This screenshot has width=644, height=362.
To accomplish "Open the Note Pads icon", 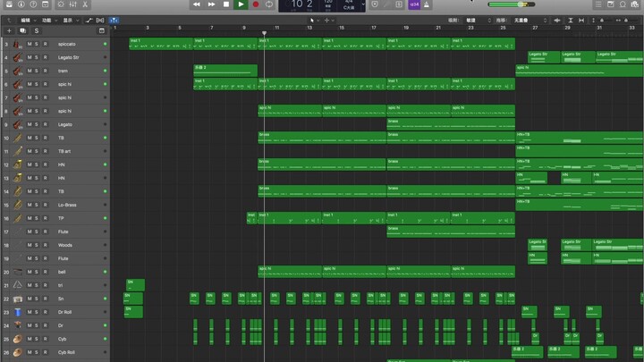I will pos(611,4).
